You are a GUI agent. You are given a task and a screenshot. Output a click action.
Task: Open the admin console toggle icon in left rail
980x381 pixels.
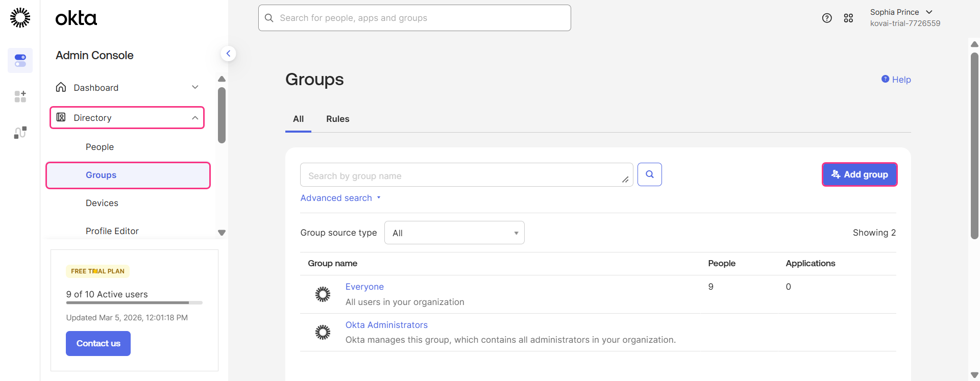tap(20, 61)
